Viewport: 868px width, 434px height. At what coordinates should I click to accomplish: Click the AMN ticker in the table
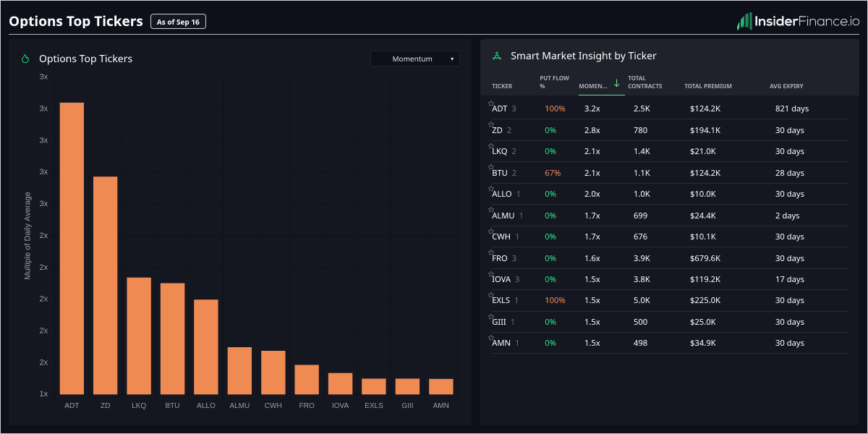tap(501, 343)
